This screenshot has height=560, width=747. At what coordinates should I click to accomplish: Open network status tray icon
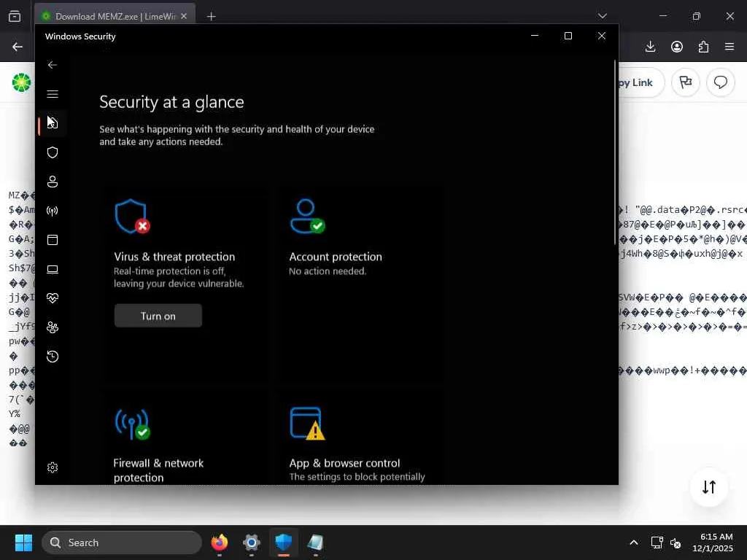point(657,542)
